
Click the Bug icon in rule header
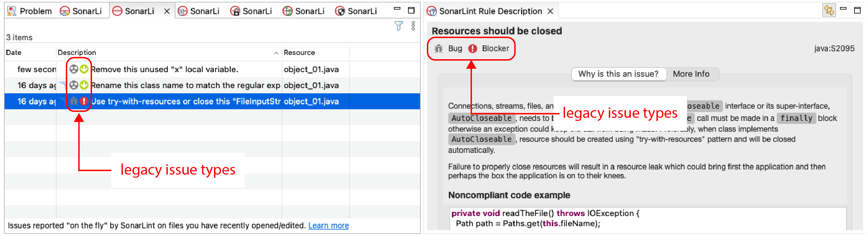[438, 48]
